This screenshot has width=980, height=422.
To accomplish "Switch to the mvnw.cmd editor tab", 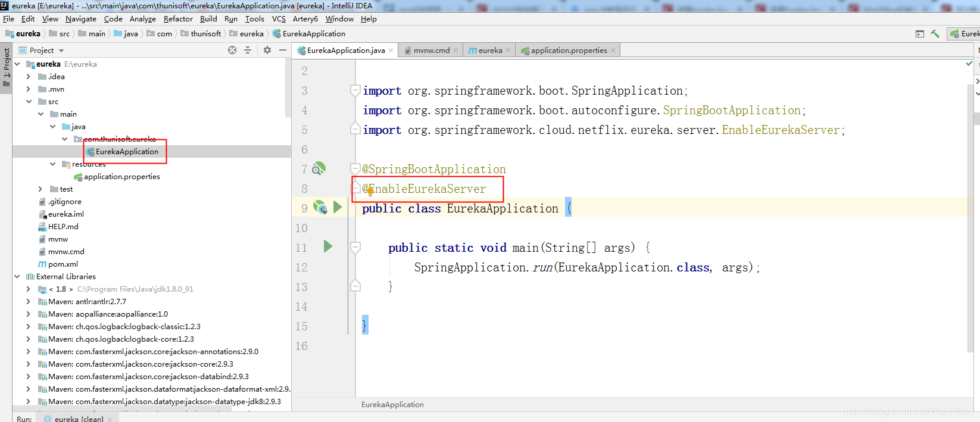I will click(432, 51).
